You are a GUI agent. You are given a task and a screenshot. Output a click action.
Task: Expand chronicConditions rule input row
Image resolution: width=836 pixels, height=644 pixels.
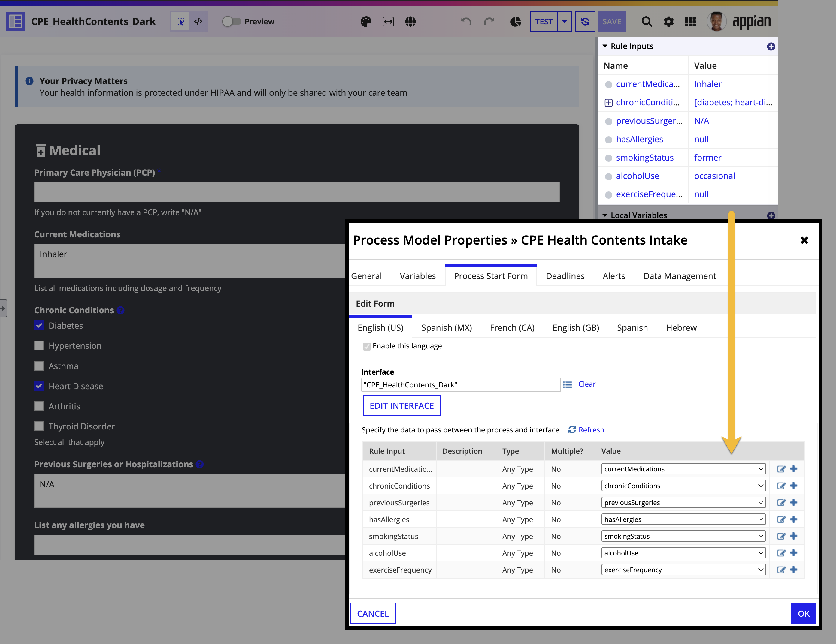(608, 103)
